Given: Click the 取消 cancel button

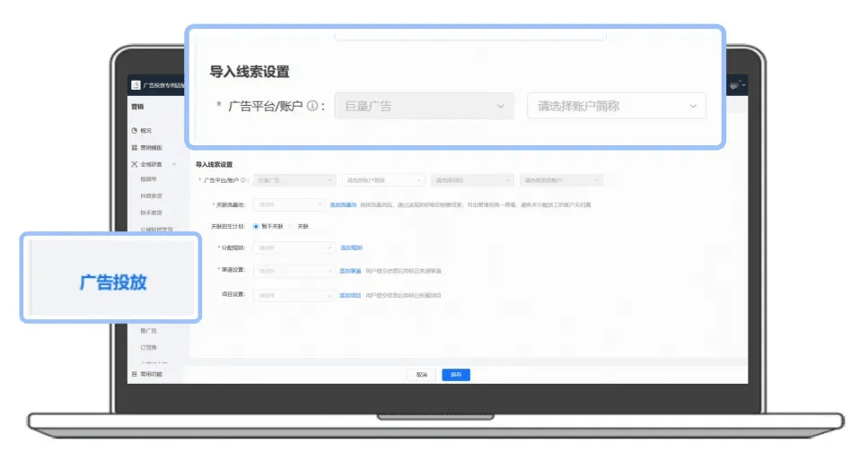Looking at the screenshot, I should (422, 375).
